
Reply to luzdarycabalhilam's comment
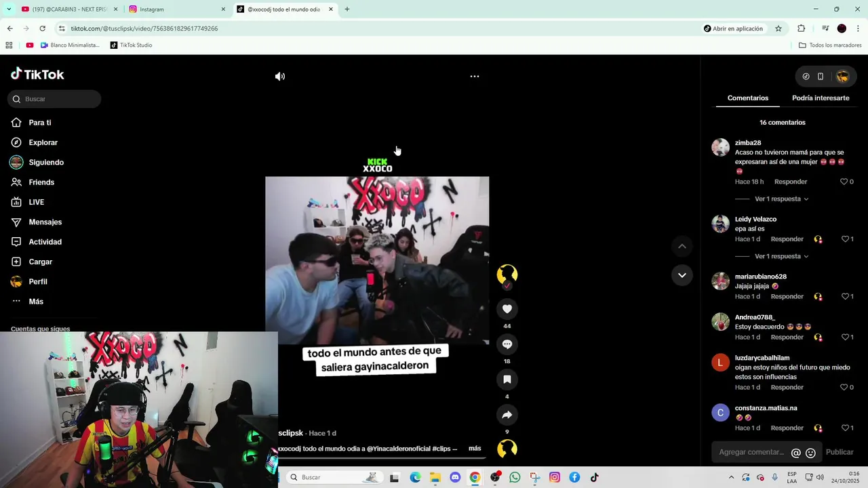[x=787, y=388]
